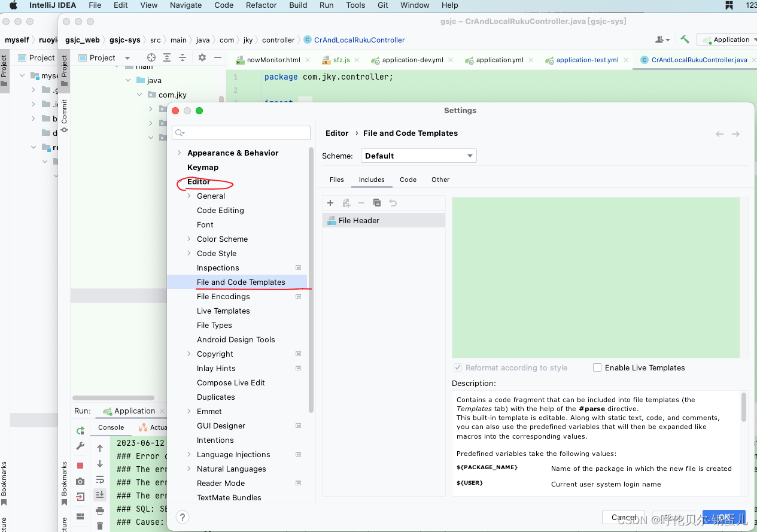Viewport: 757px width, 532px height.
Task: Expand the Language Injections node
Action: [189, 454]
